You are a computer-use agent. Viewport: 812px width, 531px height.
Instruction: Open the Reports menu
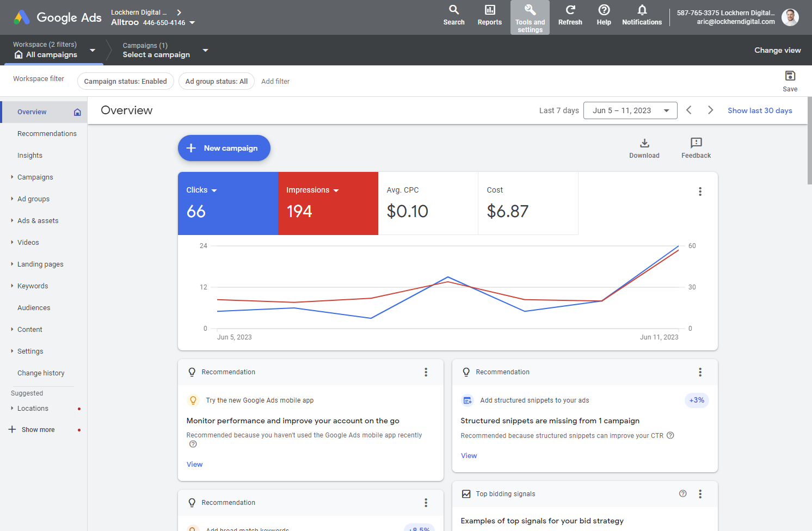point(490,15)
